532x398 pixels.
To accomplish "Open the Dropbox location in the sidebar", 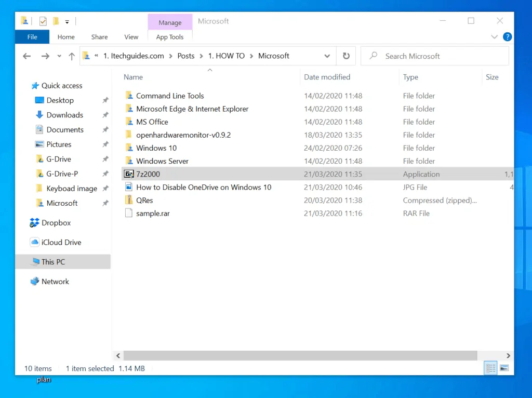I will click(55, 222).
